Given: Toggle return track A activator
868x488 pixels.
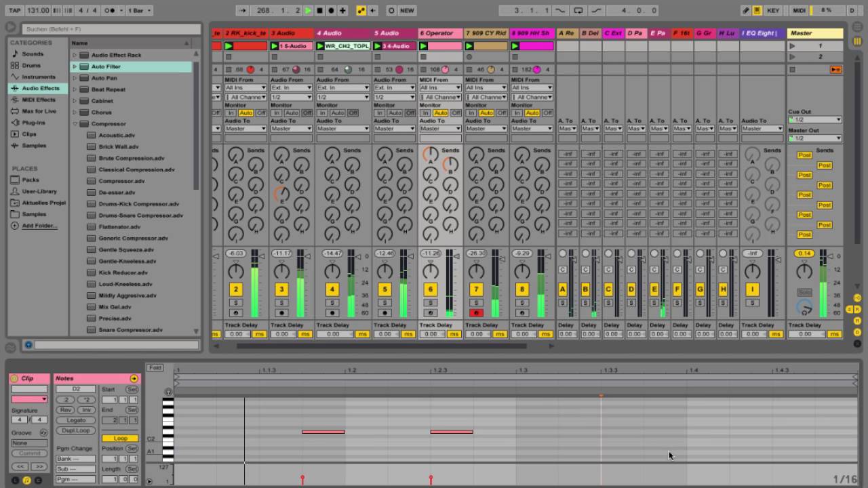Looking at the screenshot, I should [562, 289].
